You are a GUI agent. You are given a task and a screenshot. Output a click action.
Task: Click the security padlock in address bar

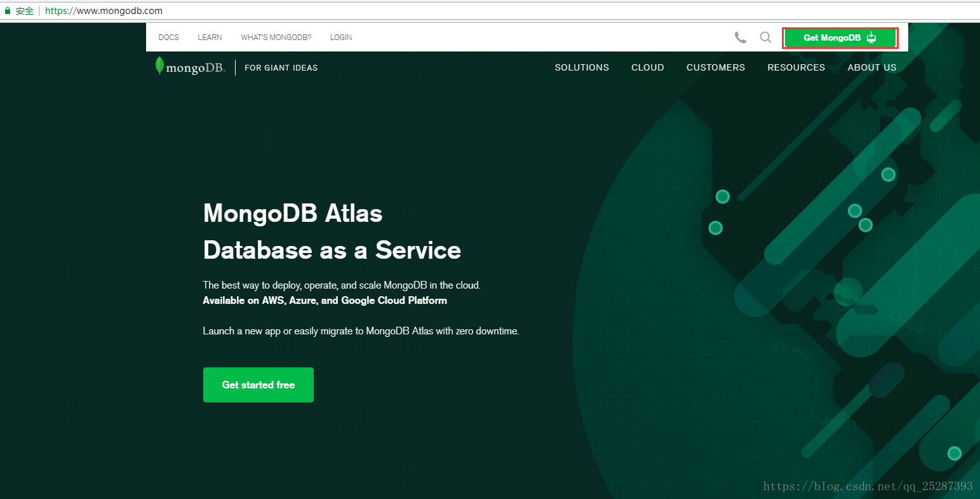[6, 10]
